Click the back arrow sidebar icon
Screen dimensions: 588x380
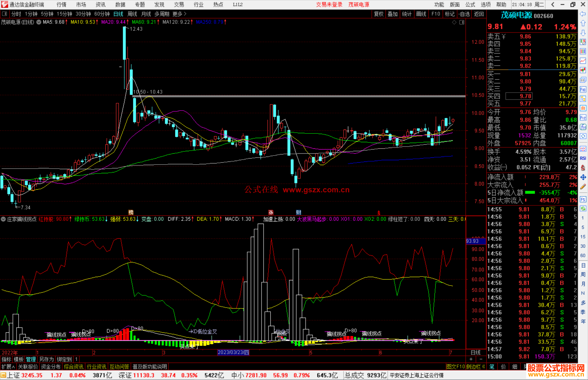583,14
